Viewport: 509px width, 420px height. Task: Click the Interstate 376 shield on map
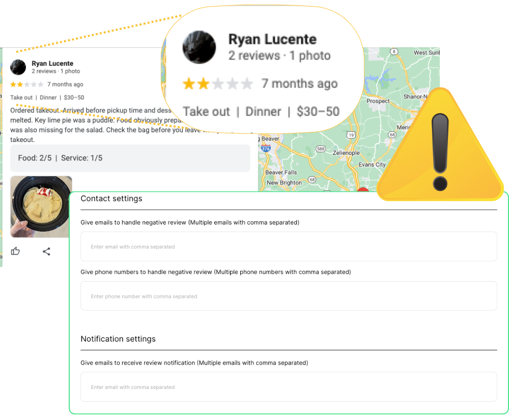coord(266,148)
